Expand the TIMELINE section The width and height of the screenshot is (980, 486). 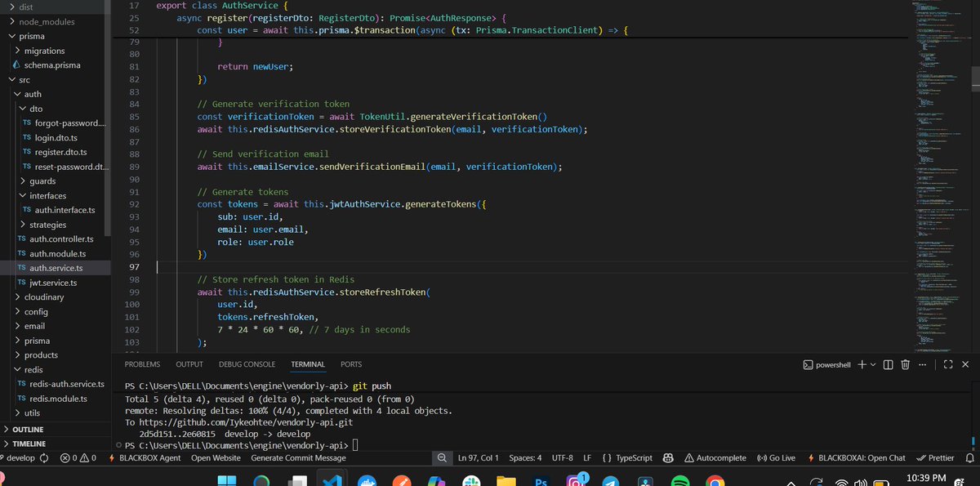click(x=56, y=444)
